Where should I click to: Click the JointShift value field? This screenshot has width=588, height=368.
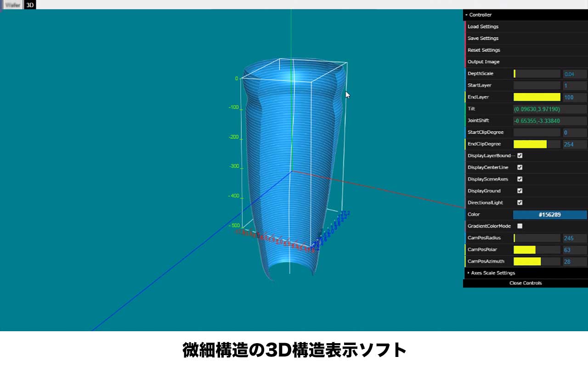pos(549,121)
